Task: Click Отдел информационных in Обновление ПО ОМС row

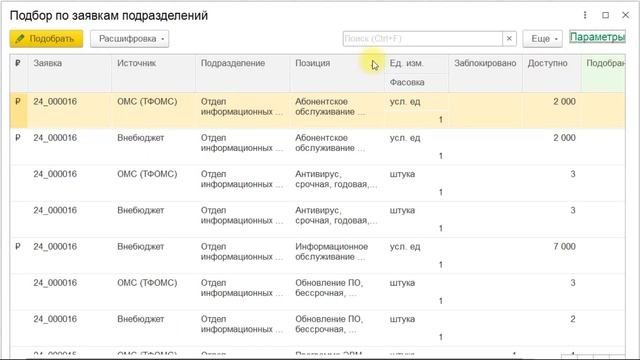Action: click(242, 288)
